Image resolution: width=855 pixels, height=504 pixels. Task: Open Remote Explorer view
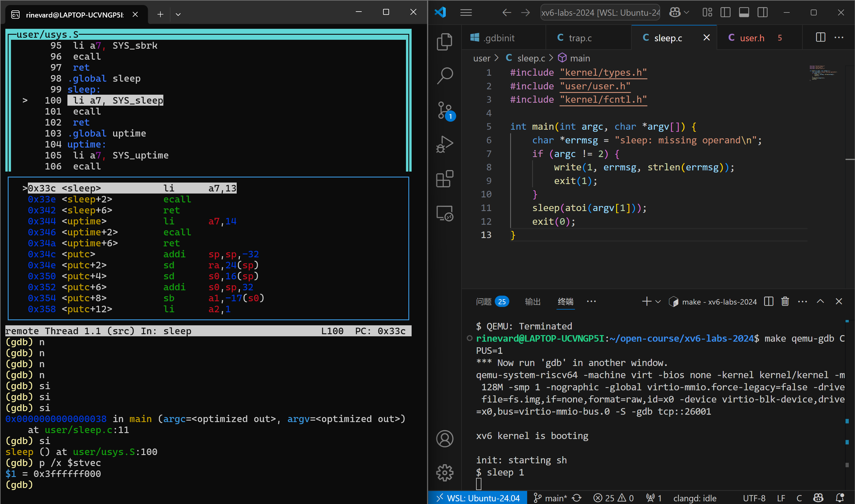tap(444, 213)
